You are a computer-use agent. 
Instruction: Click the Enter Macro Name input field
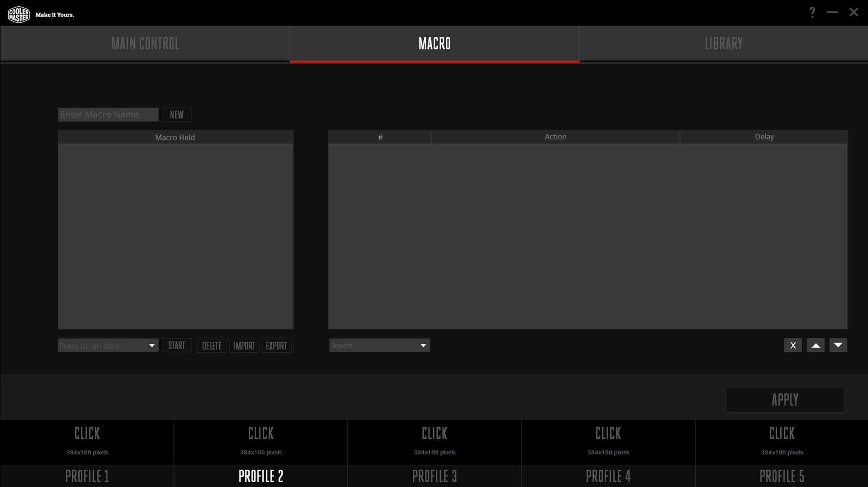point(108,114)
